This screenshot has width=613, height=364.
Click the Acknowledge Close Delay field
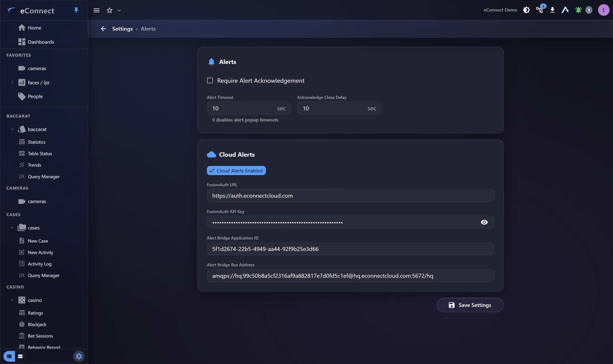tap(339, 108)
